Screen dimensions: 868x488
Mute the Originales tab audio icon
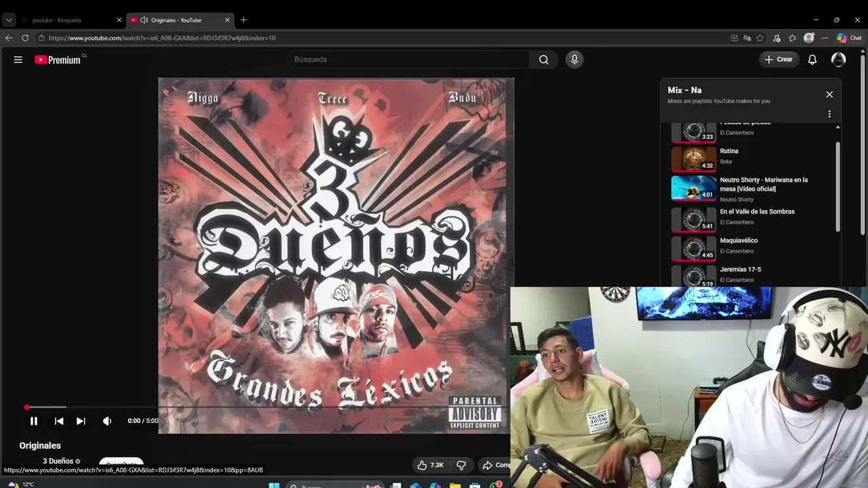[144, 20]
